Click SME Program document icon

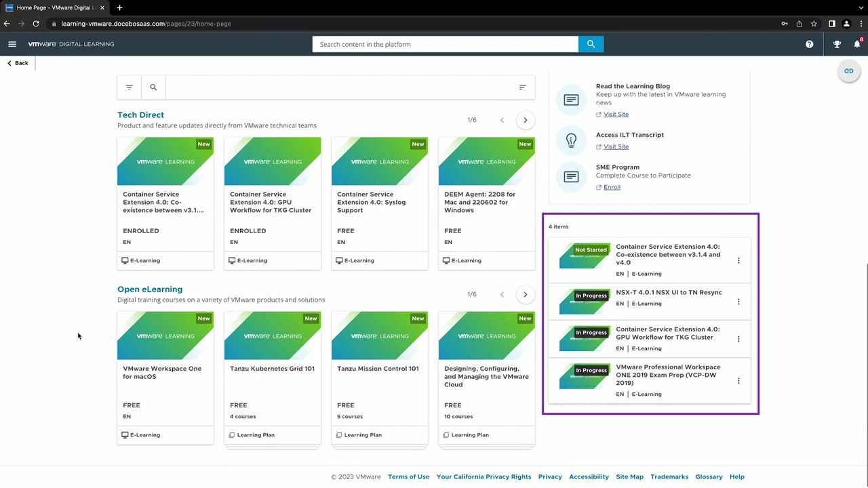tap(571, 177)
